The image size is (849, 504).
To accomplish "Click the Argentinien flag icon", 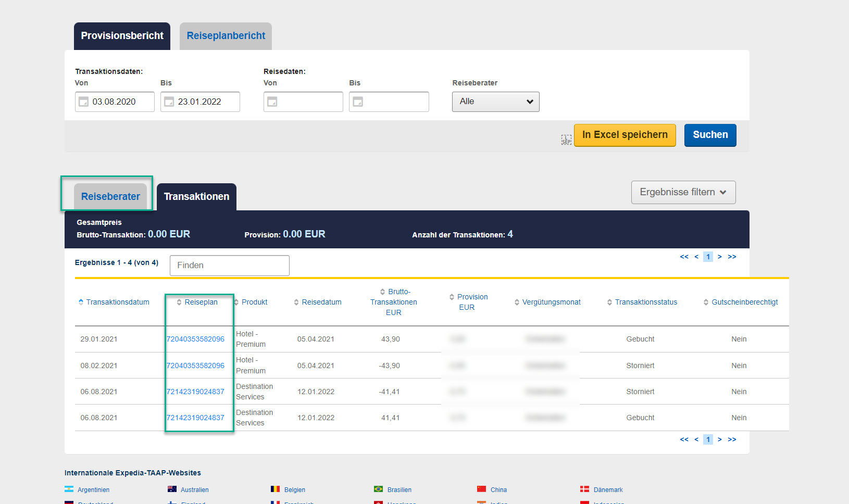I will 69,489.
